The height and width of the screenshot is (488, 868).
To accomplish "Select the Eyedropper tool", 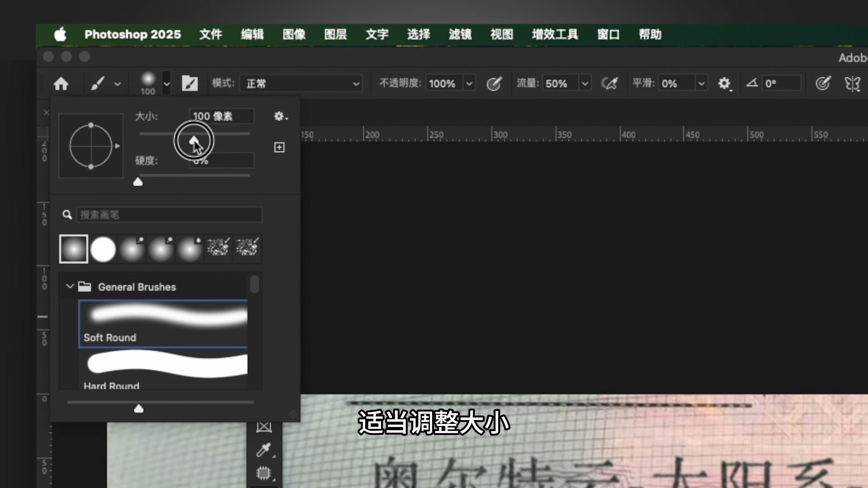I will pos(264,450).
